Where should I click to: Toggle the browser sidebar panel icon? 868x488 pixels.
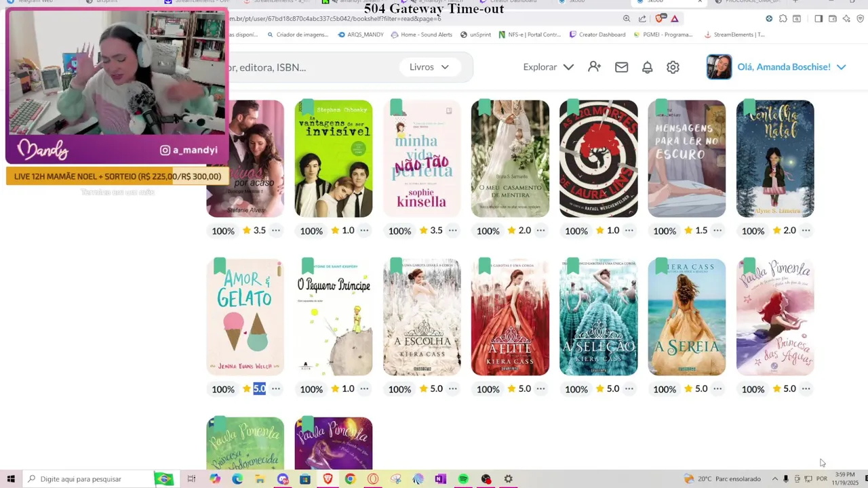pos(818,19)
